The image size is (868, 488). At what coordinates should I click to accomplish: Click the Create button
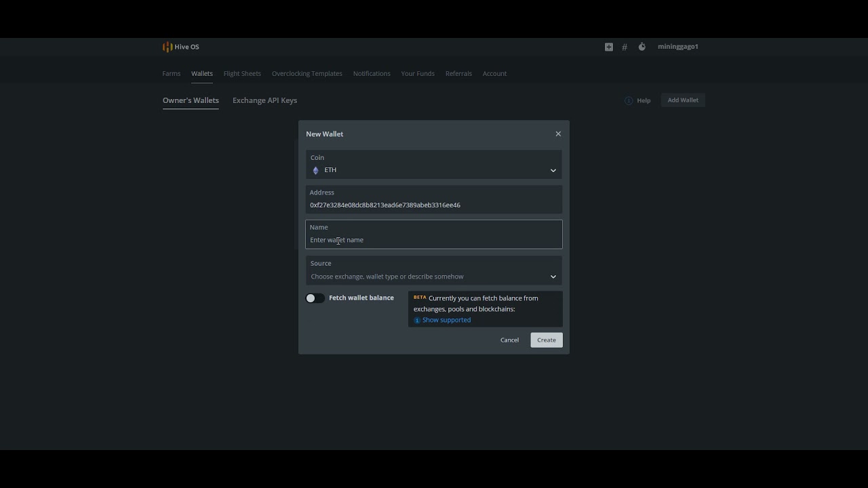coord(547,340)
